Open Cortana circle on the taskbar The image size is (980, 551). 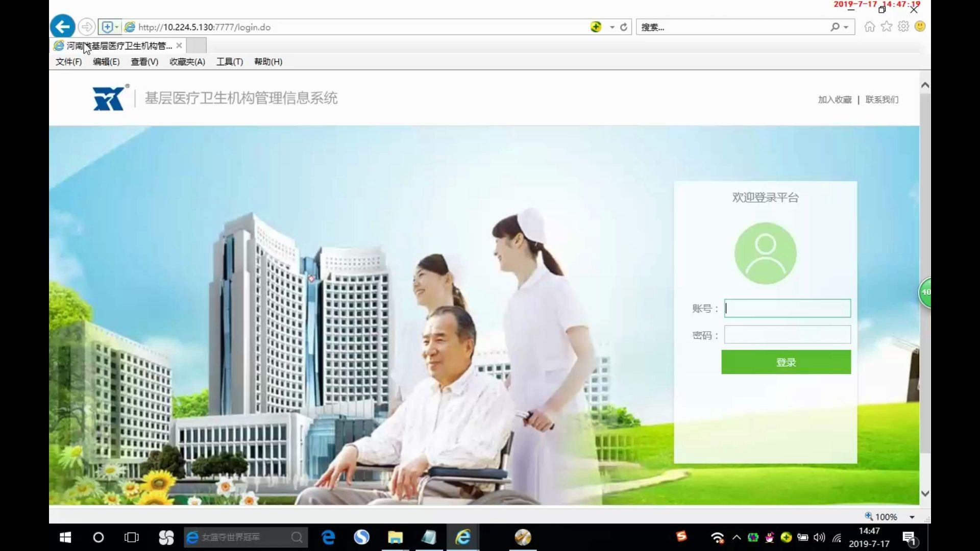point(99,537)
